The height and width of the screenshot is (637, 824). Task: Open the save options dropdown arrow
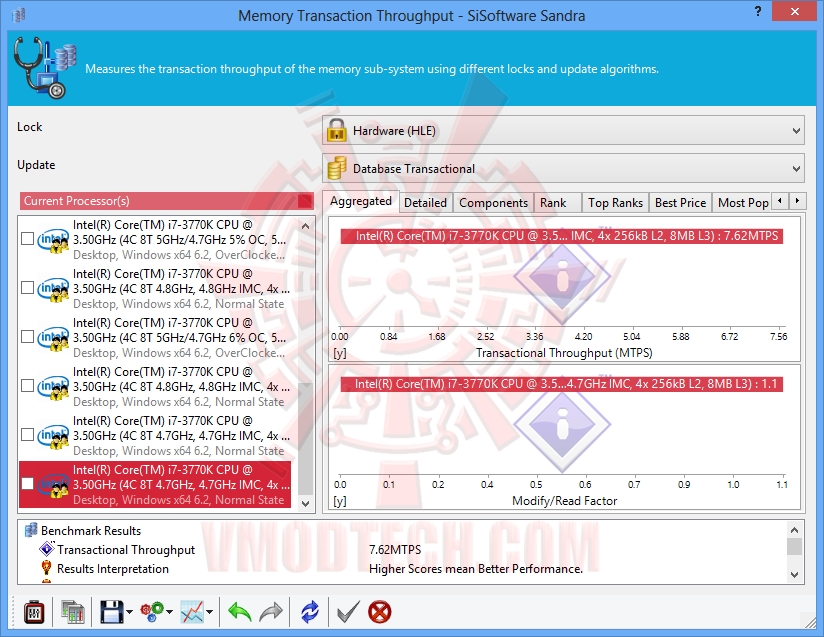tap(129, 612)
